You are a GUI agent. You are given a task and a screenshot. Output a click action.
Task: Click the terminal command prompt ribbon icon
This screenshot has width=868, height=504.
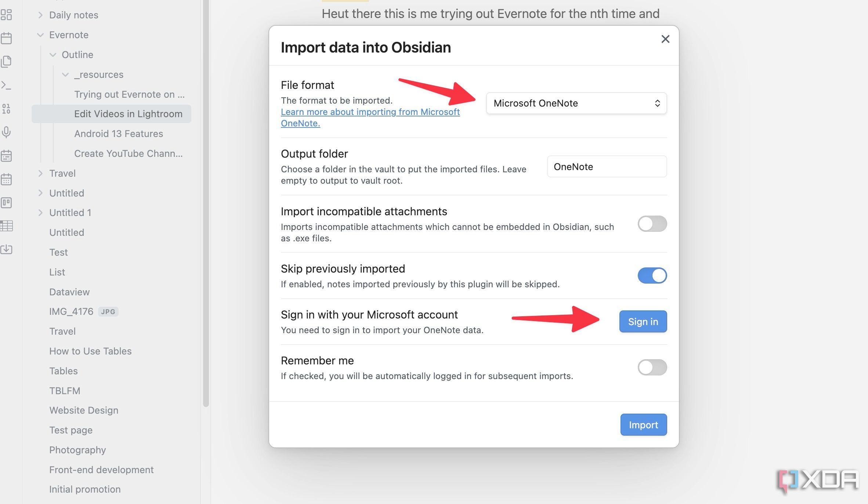(6, 85)
